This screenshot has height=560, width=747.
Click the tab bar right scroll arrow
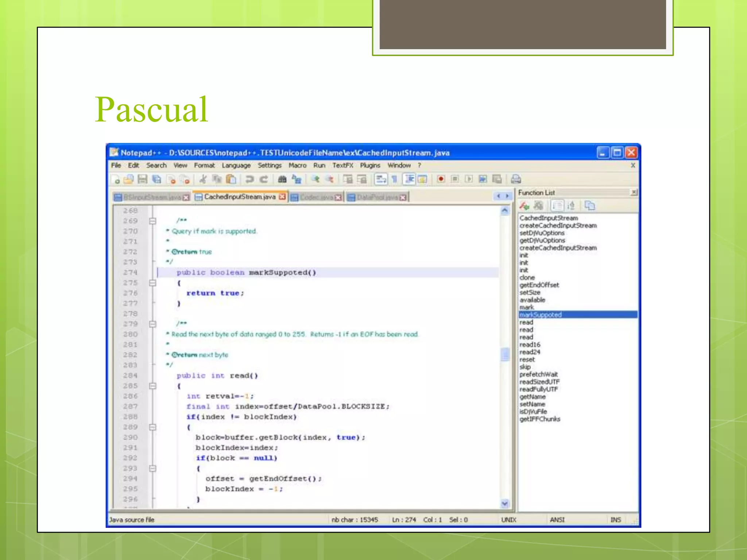(x=507, y=196)
